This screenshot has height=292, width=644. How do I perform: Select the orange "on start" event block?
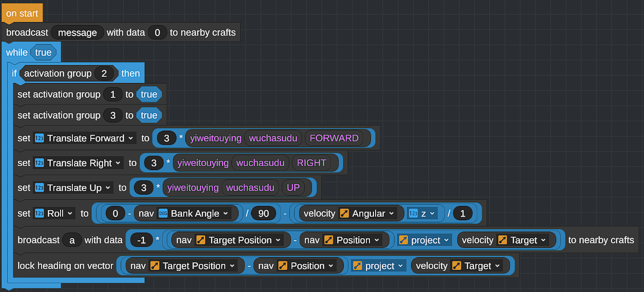point(22,13)
